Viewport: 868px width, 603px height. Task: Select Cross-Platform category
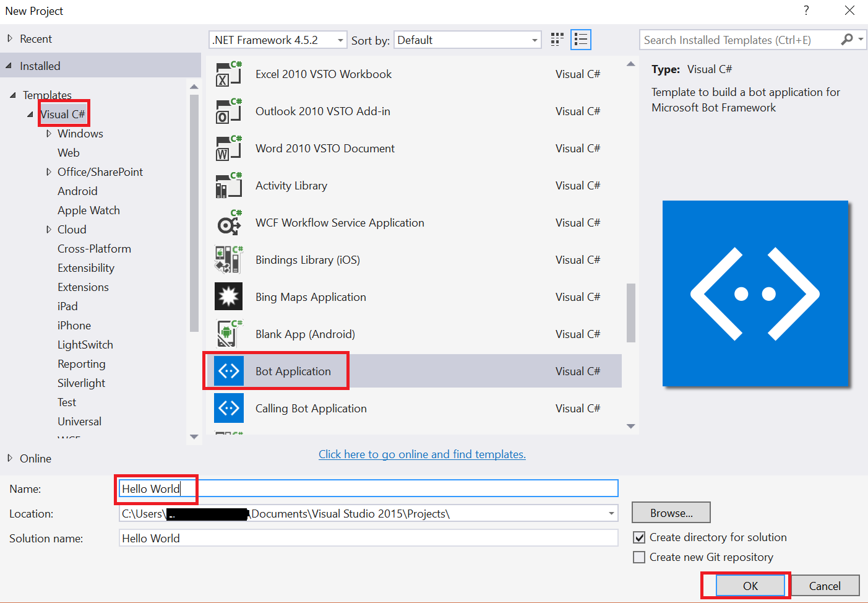tap(94, 249)
